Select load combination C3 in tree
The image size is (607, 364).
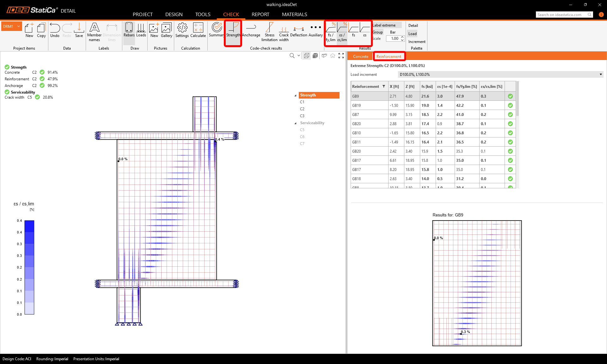pos(302,116)
